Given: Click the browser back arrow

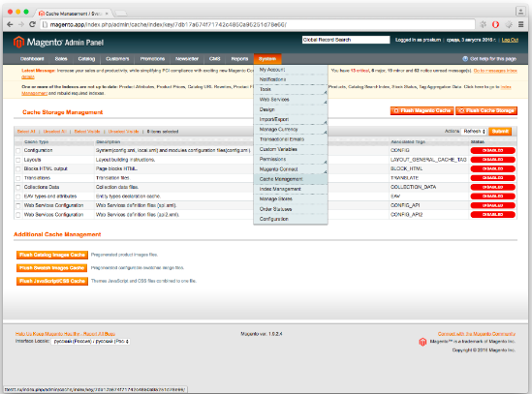Looking at the screenshot, I should [10, 24].
